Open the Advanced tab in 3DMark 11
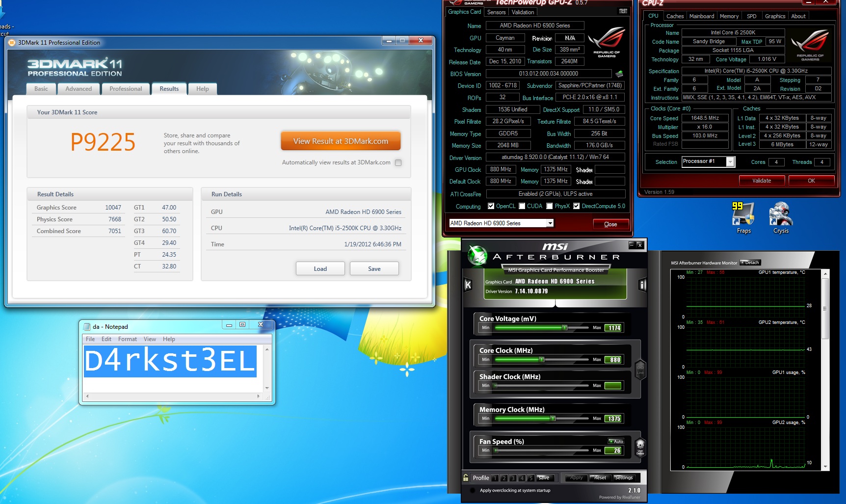 pos(79,89)
